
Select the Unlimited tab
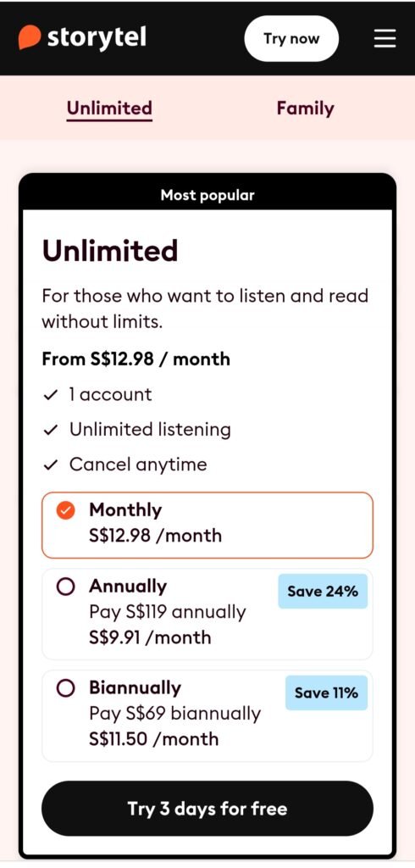pos(109,108)
